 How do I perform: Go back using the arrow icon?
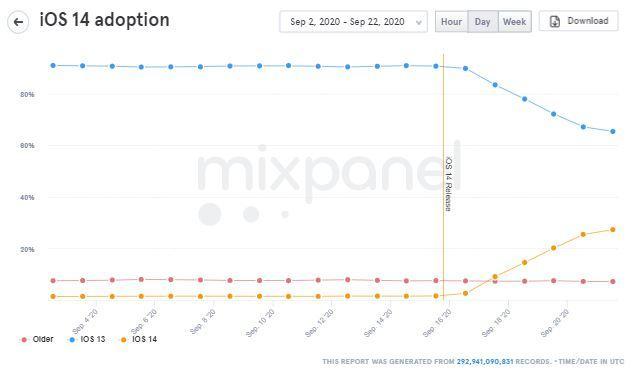(x=18, y=22)
